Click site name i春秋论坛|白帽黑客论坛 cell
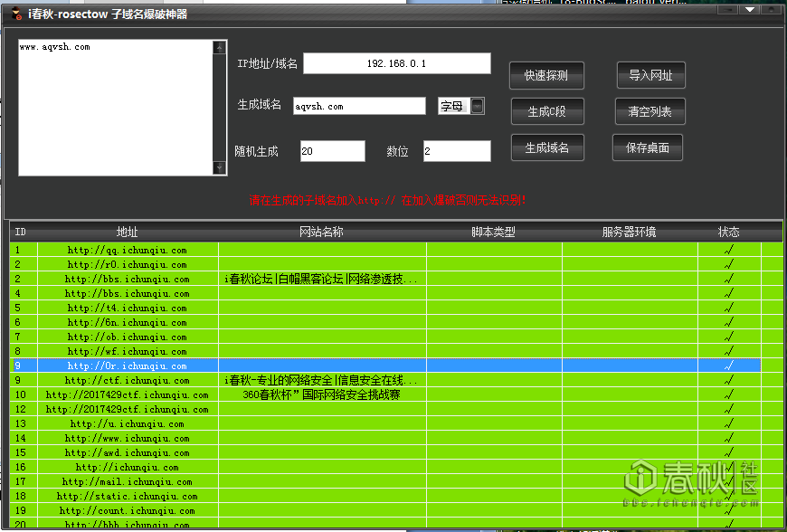This screenshot has width=787, height=532. click(x=321, y=279)
